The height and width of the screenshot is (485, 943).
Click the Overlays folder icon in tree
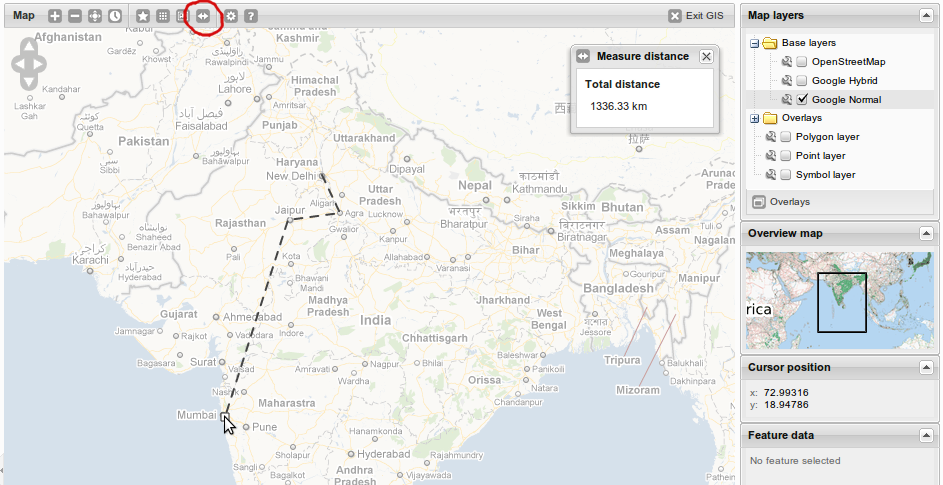[770, 118]
